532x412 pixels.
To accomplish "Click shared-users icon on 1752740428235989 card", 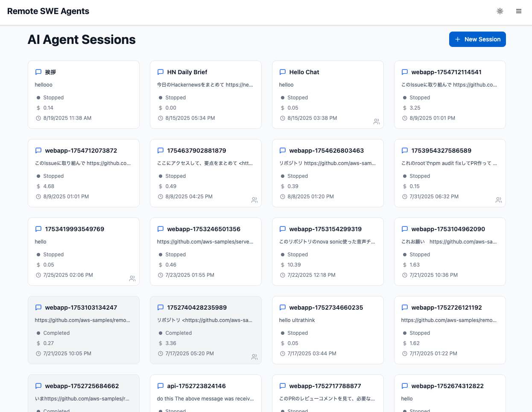I will pos(254,357).
